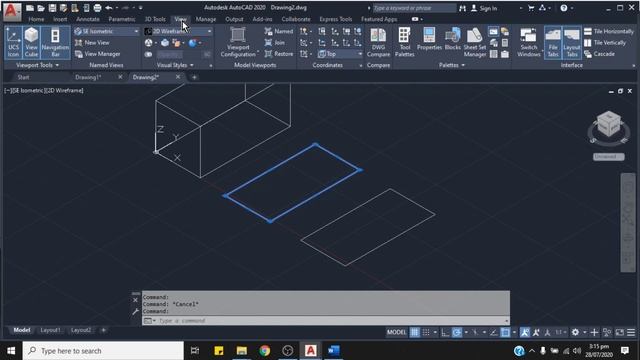
Task: Toggle snap mode in status bar
Action: tap(426, 332)
